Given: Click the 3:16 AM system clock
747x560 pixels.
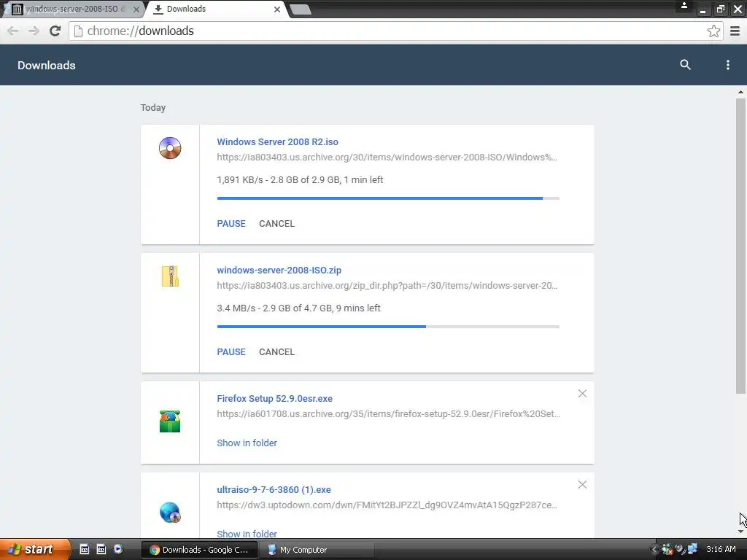Looking at the screenshot, I should coord(721,550).
